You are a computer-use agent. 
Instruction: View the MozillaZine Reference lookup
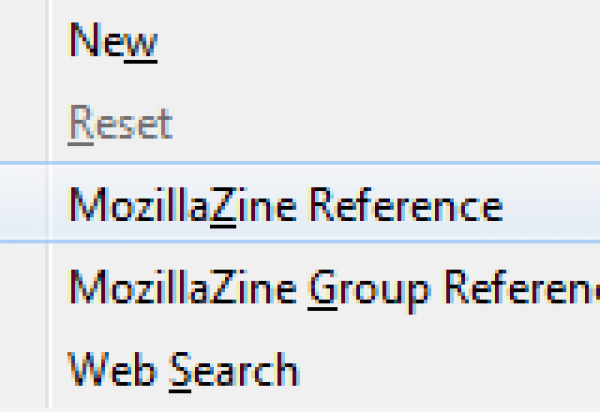285,206
